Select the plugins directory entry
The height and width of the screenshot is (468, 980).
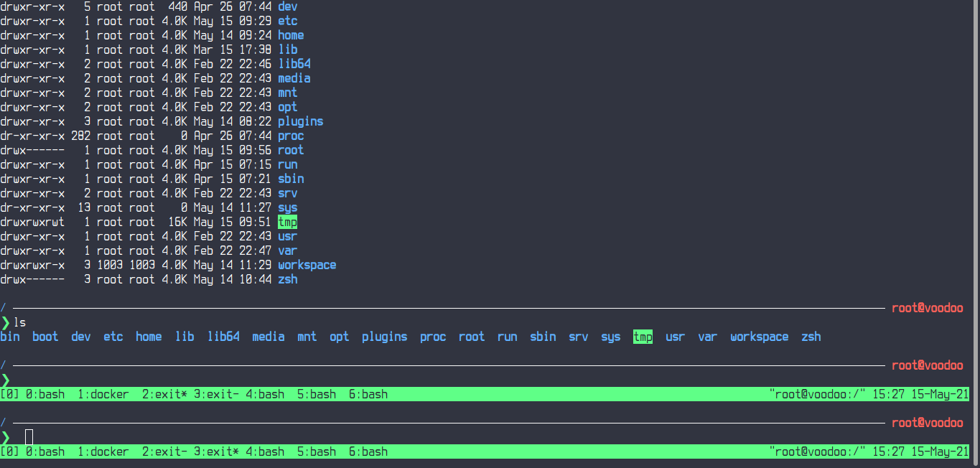click(x=384, y=336)
